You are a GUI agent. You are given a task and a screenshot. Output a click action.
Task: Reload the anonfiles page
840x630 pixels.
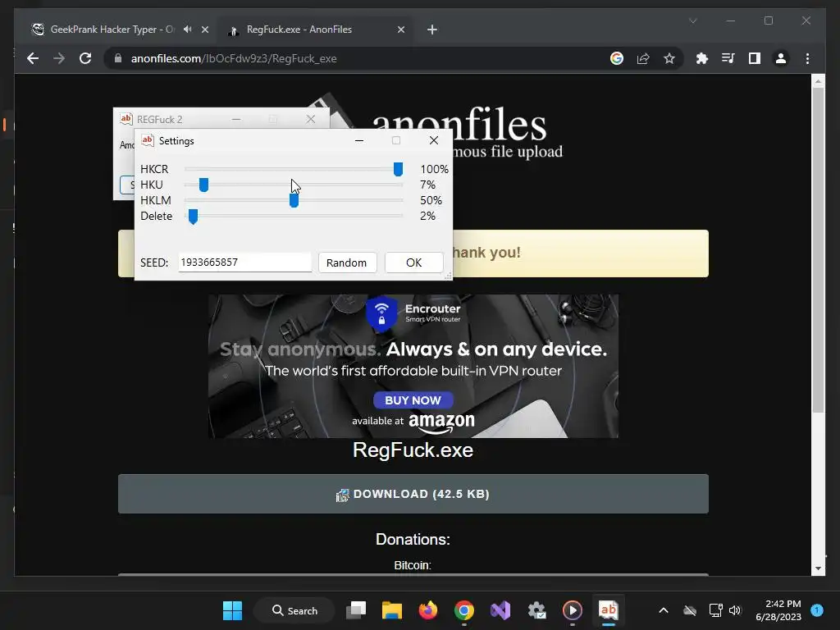tap(85, 58)
